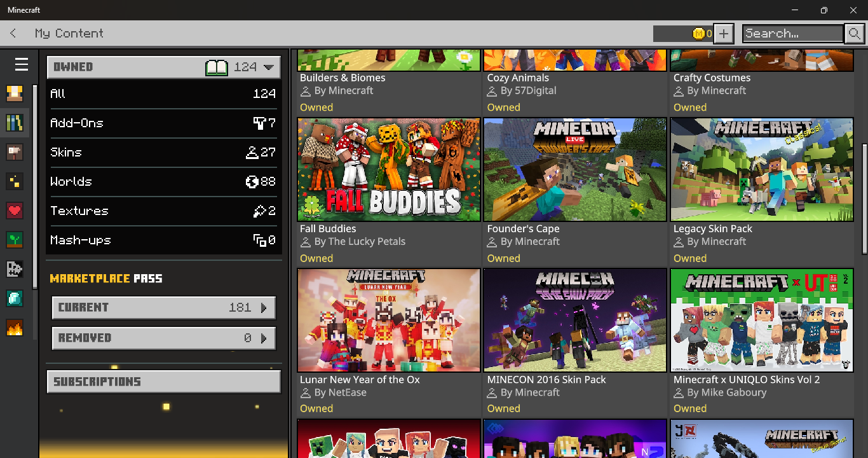Click the creator icon beside NetEase
The width and height of the screenshot is (868, 458).
[x=306, y=392]
